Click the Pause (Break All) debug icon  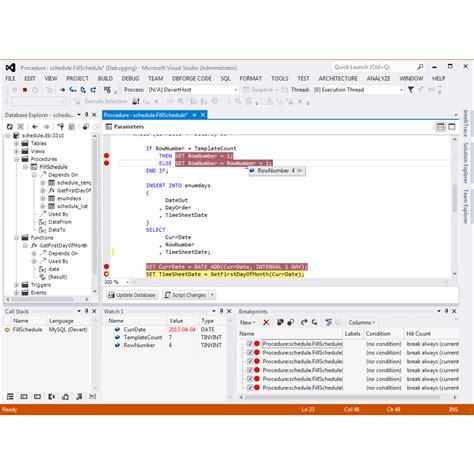pyautogui.click(x=15, y=90)
